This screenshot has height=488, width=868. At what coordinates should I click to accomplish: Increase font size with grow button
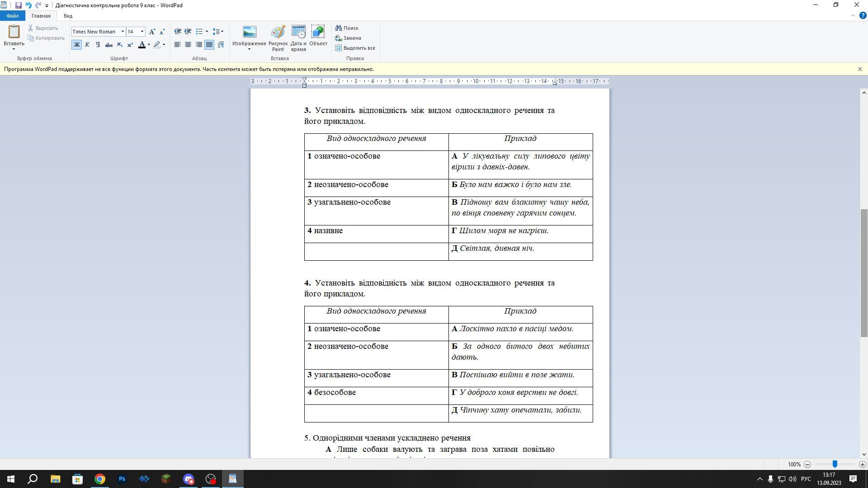(152, 32)
